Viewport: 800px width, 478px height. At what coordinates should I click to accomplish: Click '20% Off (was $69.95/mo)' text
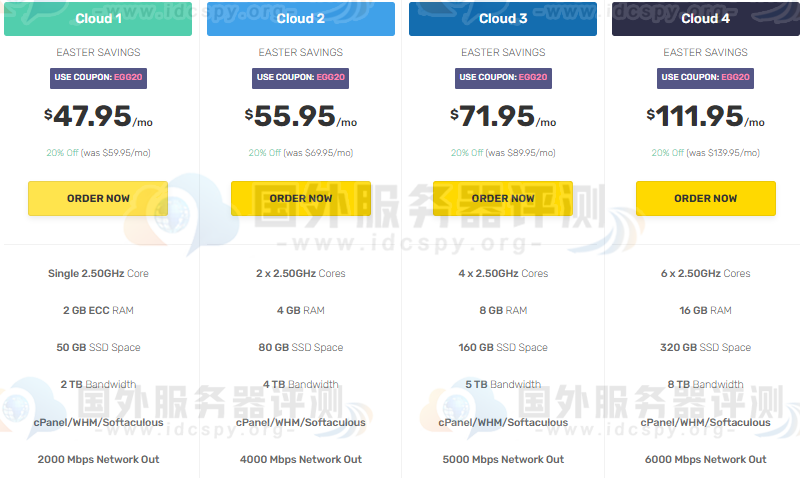[x=301, y=153]
